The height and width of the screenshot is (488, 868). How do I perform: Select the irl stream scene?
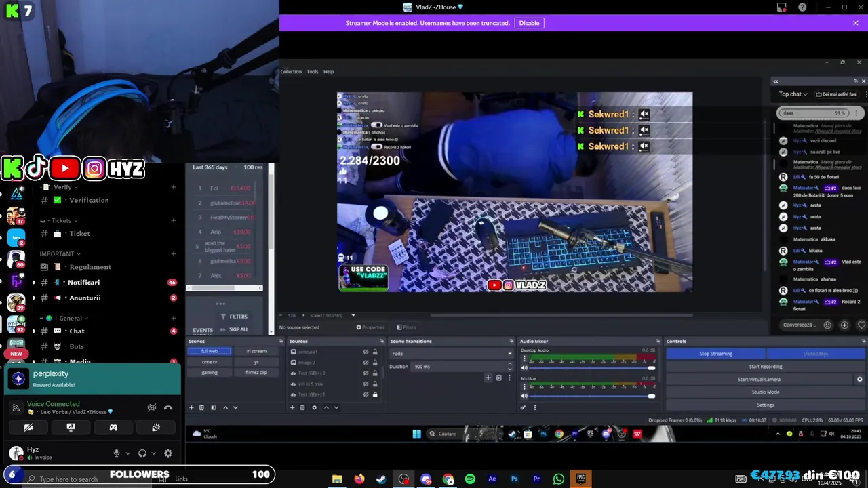coord(256,351)
